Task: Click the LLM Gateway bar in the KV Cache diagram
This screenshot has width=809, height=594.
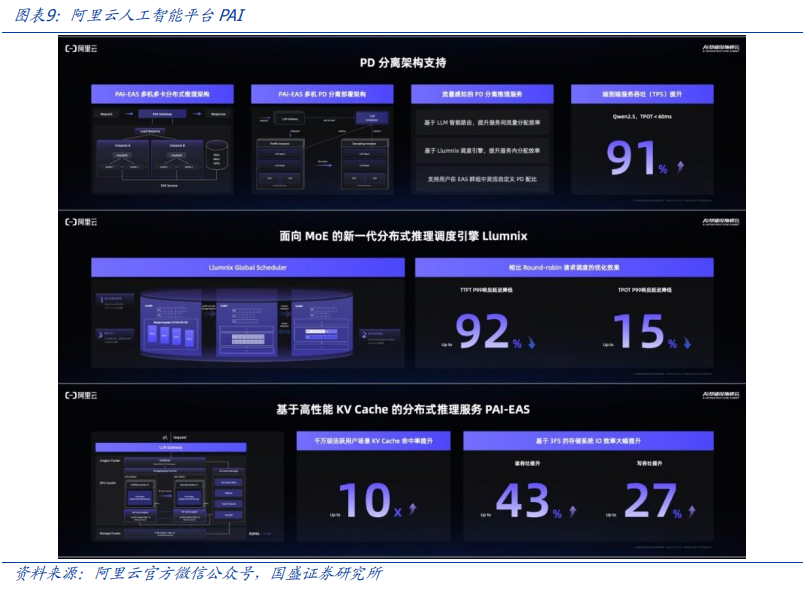Action: click(171, 447)
